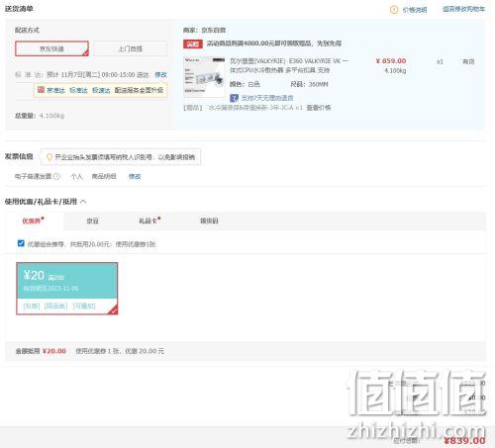Open the 领货码 tab

coord(209,221)
